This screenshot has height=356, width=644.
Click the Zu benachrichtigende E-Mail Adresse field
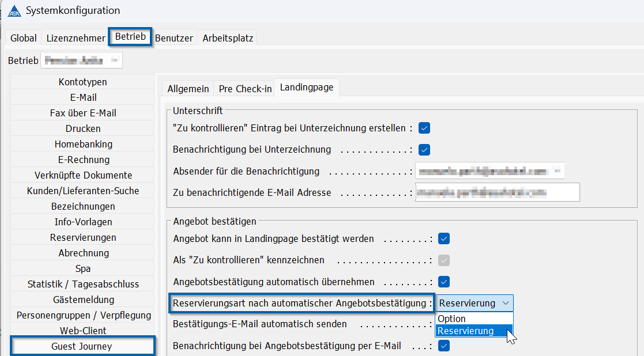coord(498,192)
